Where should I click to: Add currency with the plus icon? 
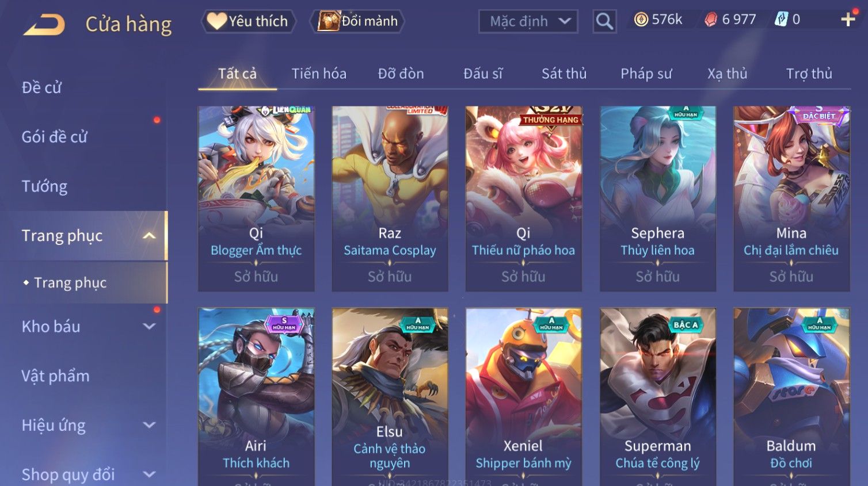[848, 20]
